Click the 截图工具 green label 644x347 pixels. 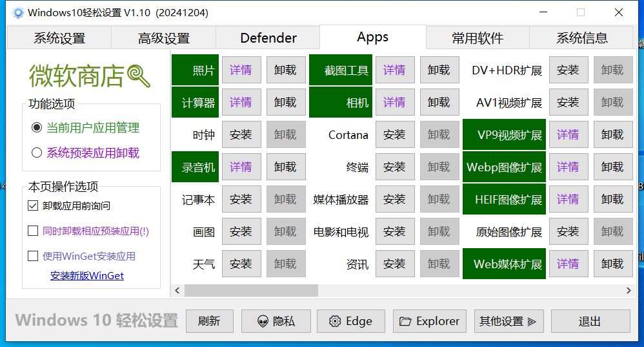(x=341, y=70)
